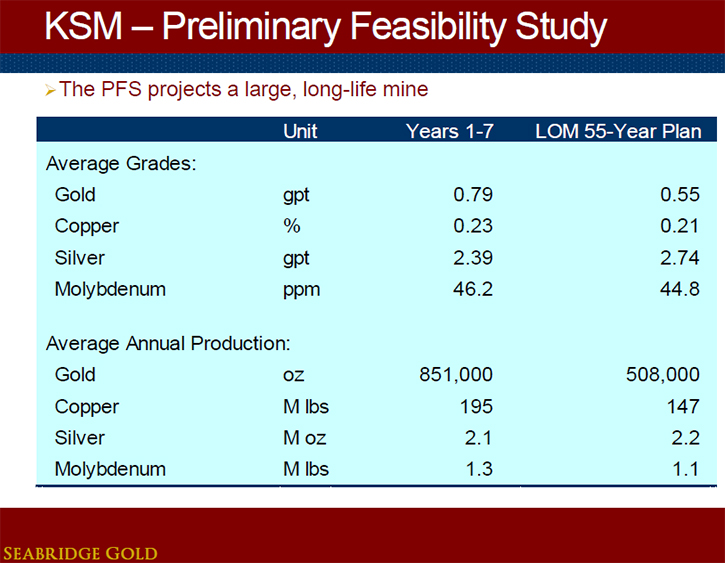Click the gold grade value 0.55
725x563 pixels.
click(x=680, y=195)
